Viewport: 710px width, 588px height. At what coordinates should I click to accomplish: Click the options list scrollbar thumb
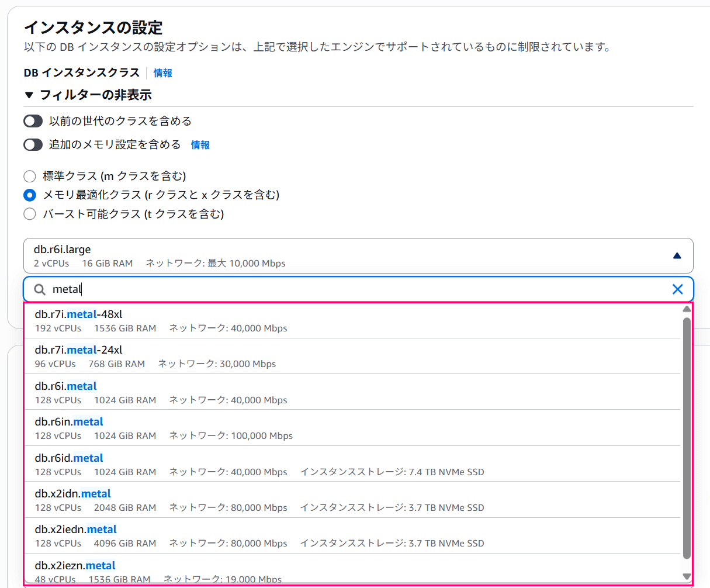pos(687,438)
